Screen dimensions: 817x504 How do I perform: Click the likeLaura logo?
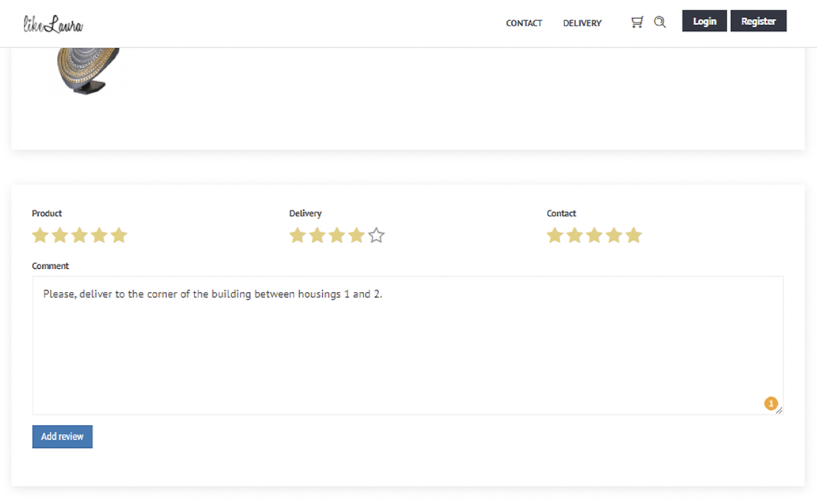(x=53, y=24)
